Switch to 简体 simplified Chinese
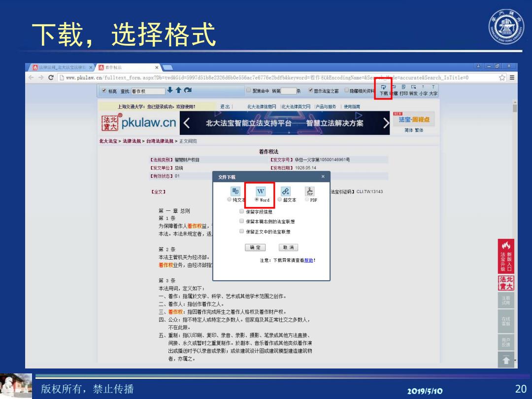This screenshot has width=532, height=399. click(x=408, y=130)
